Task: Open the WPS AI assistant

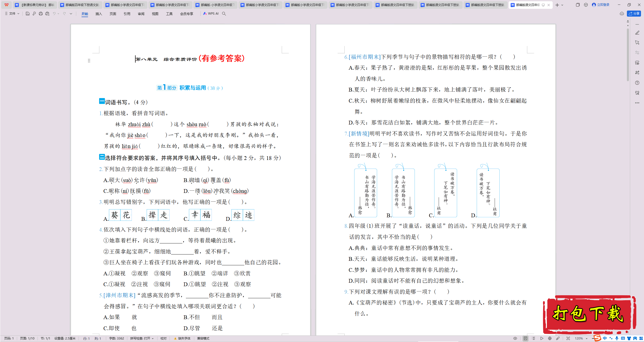Action: tap(211, 14)
